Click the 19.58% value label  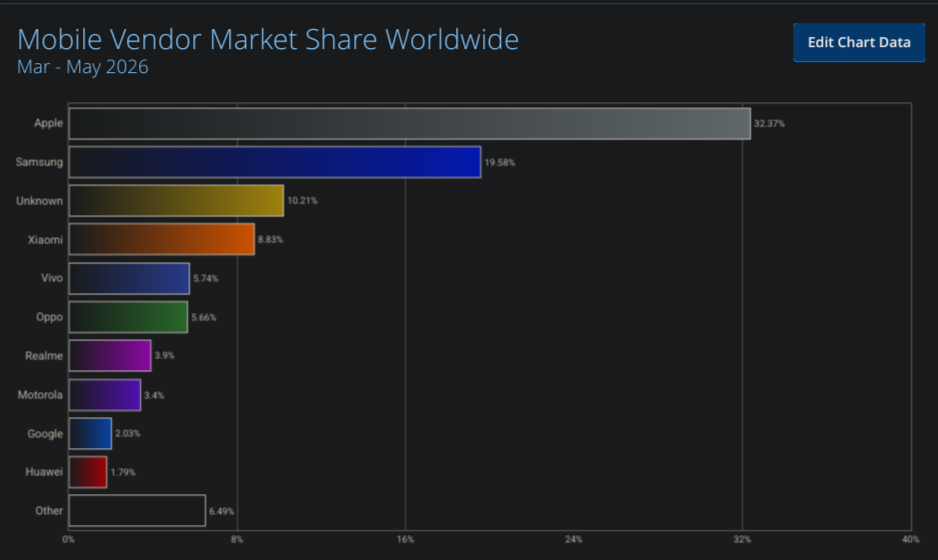(500, 163)
